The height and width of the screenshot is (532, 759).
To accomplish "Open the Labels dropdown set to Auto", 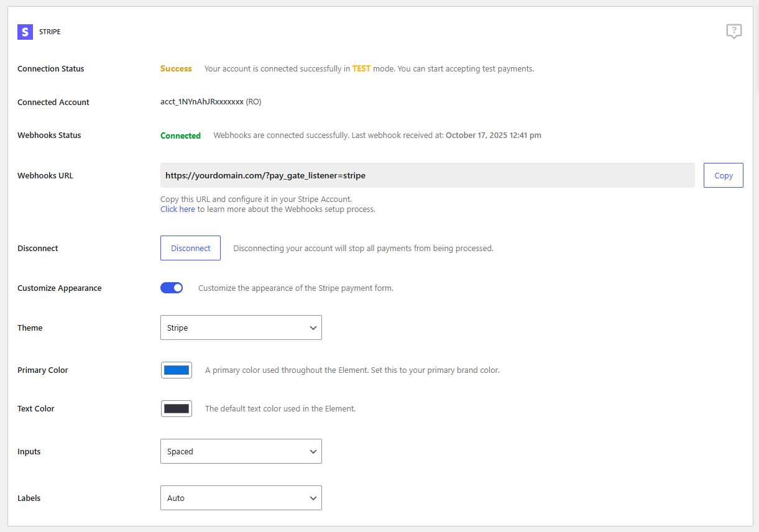I will (241, 498).
